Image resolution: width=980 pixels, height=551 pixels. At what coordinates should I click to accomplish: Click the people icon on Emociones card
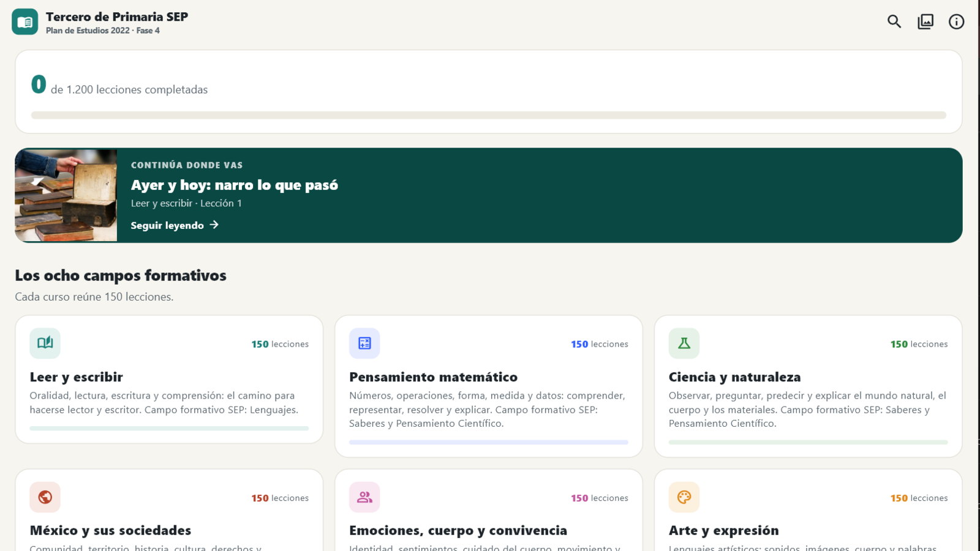click(364, 497)
